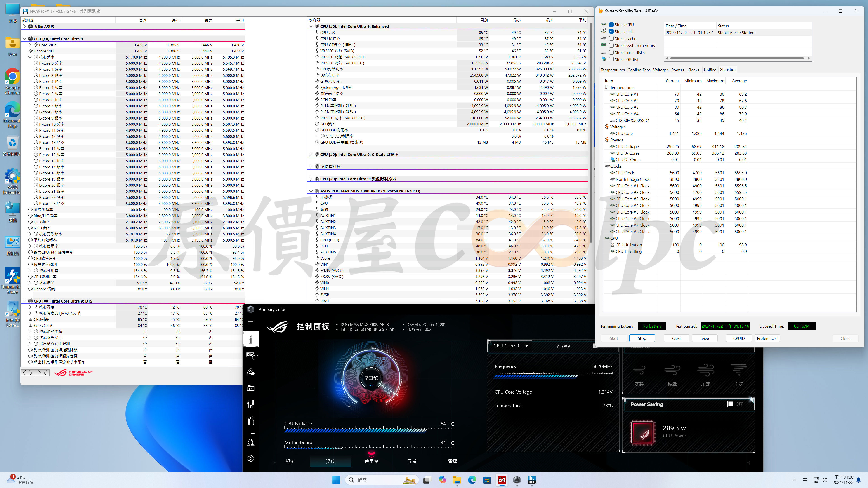Screen dimensions: 868x488
Task: Switch to the Unified tab in AIDA64
Action: [x=710, y=70]
